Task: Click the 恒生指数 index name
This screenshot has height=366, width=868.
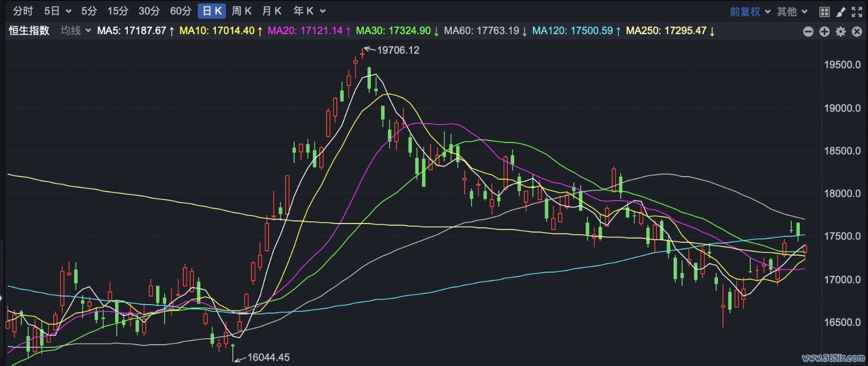Action: (29, 30)
